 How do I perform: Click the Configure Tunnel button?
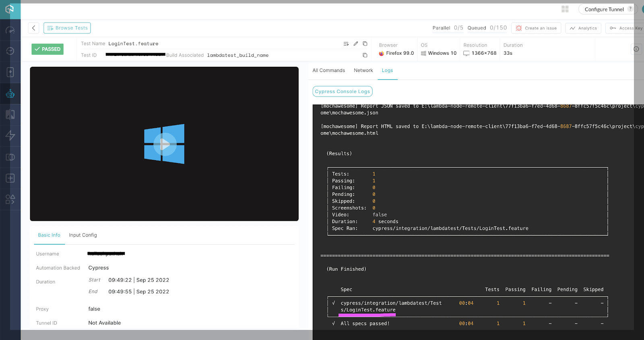[x=608, y=9]
